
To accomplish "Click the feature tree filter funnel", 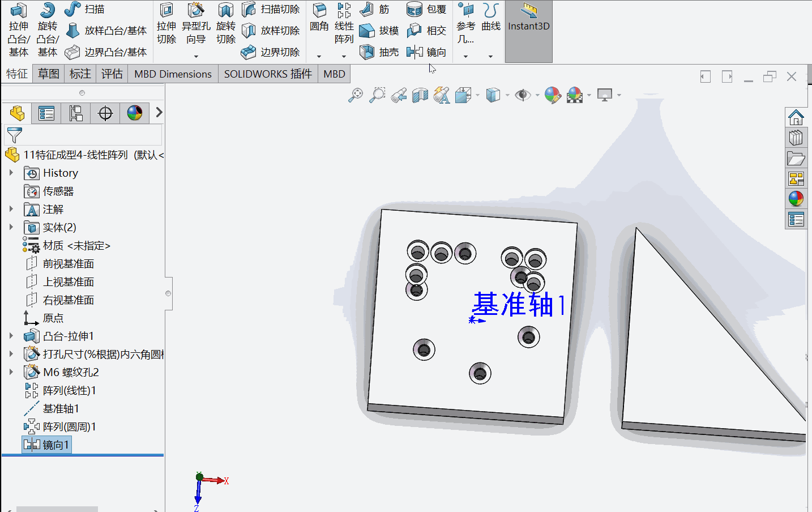I will pos(14,135).
